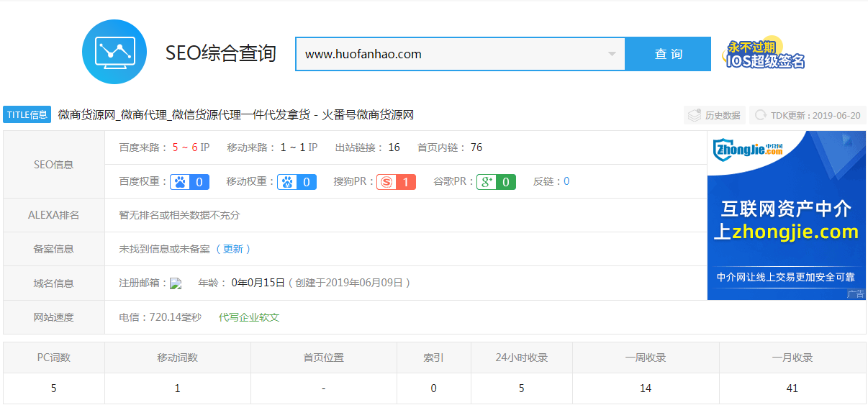
Task: Click the broken 注册邮箱 image icon
Action: point(176,283)
